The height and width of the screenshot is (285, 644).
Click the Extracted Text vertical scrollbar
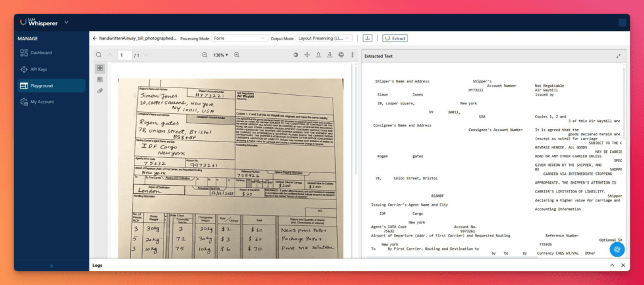coord(625,103)
